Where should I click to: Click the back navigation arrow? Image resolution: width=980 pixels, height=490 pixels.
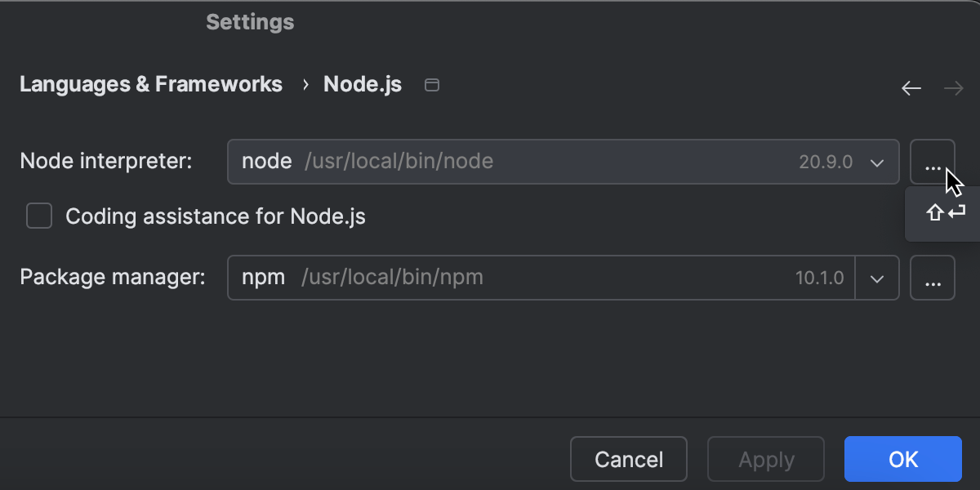(x=911, y=87)
